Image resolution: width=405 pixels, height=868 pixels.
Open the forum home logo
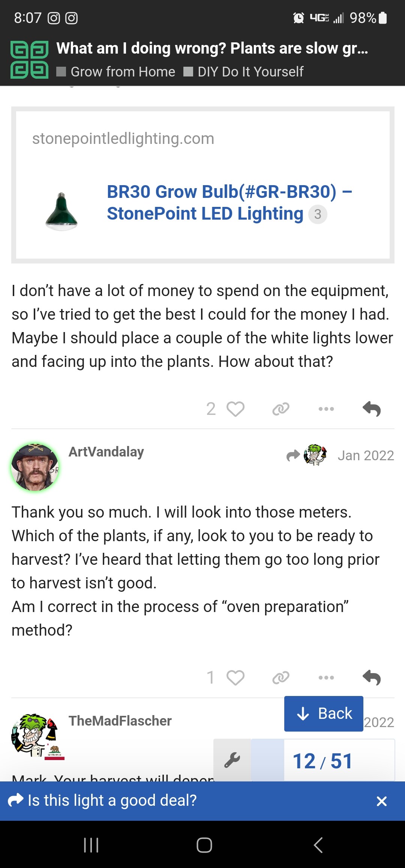tap(30, 60)
